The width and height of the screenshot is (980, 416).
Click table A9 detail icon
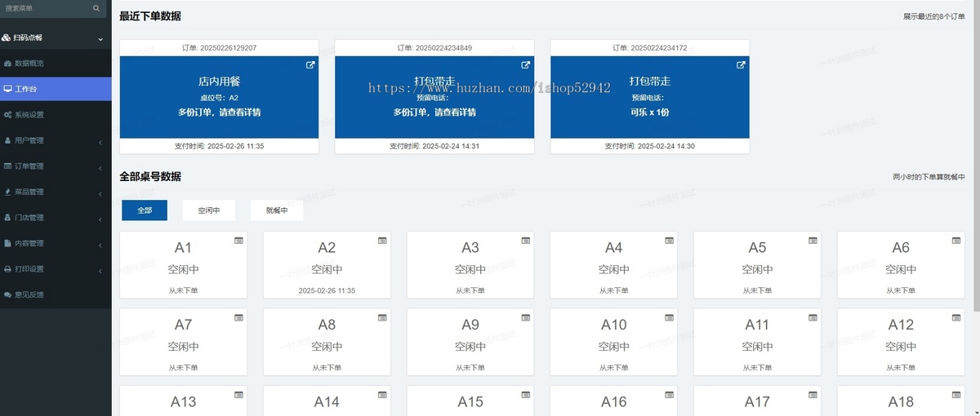point(526,317)
